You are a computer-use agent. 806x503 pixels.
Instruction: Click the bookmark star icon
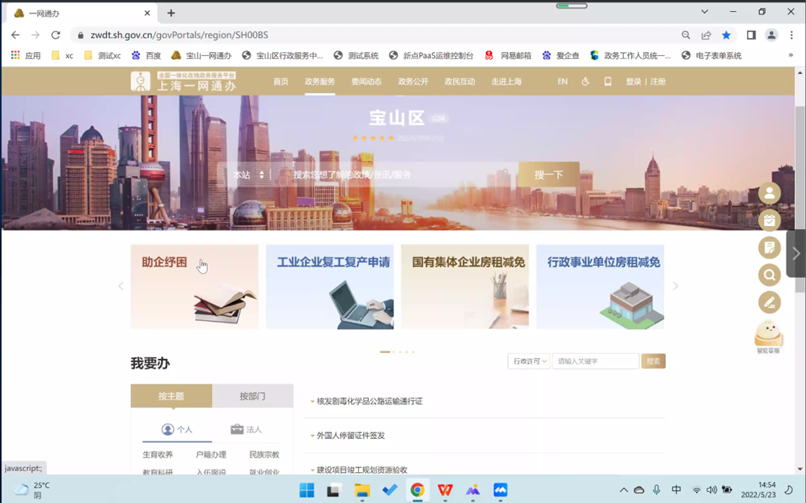726,35
